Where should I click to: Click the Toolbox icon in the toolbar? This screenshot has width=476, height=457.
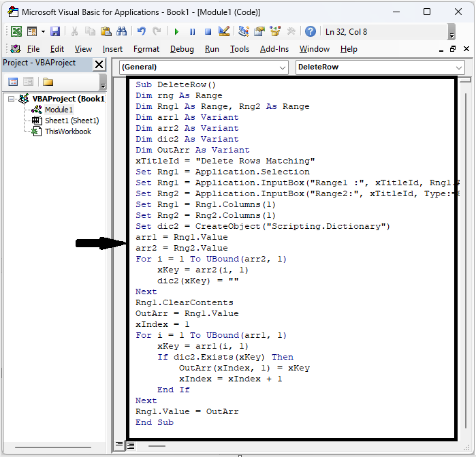tap(291, 31)
